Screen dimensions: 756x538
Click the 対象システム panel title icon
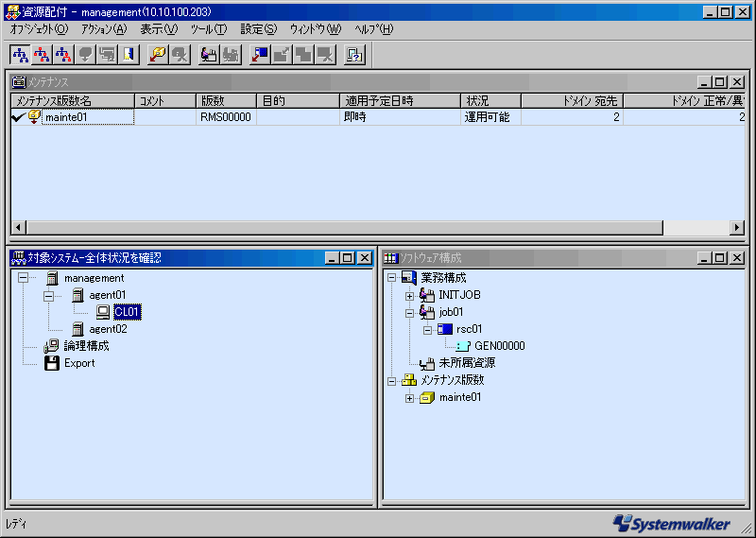point(18,258)
